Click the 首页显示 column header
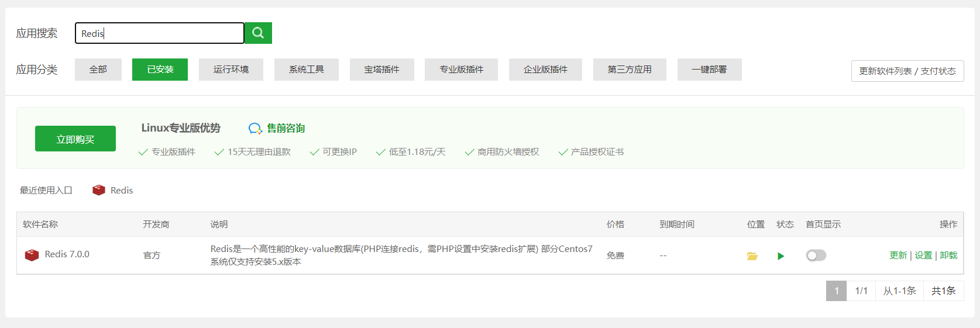Screen dimensions: 980x328 coord(823,225)
